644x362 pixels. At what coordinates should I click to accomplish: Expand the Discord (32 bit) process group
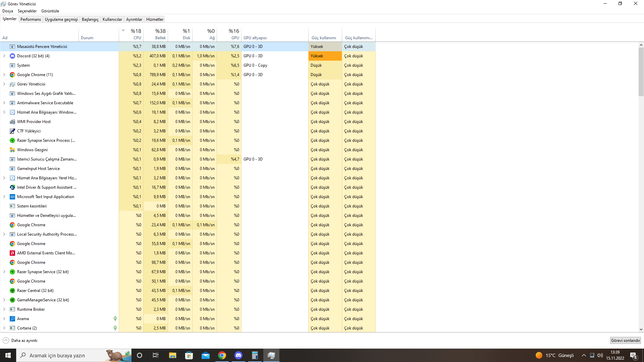[4, 56]
